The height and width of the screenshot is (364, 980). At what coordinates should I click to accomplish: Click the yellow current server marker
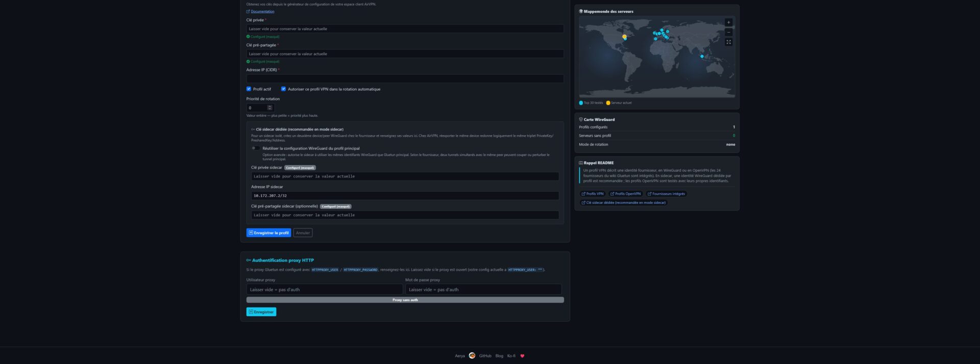click(x=624, y=37)
